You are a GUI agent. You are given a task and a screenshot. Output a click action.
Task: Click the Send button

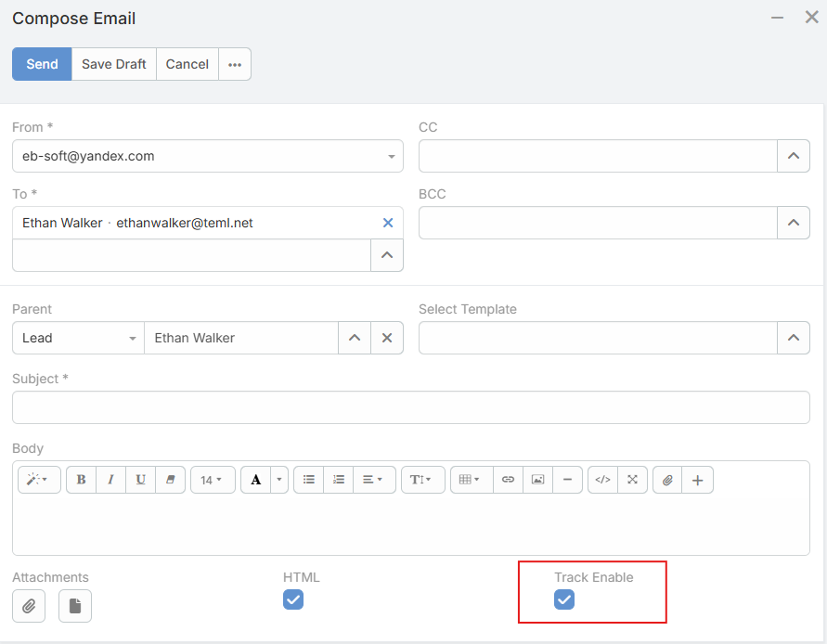tap(42, 64)
